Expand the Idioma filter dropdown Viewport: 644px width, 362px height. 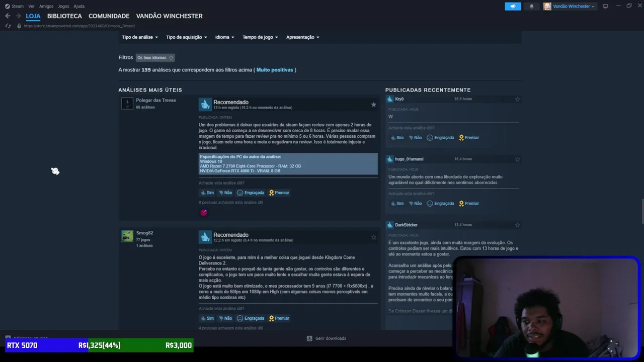coord(224,37)
